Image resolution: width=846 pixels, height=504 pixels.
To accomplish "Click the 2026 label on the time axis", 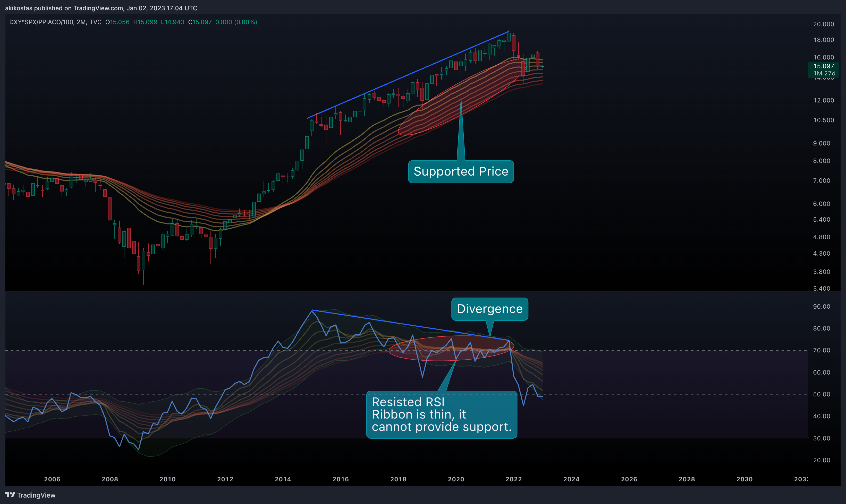I will point(629,479).
